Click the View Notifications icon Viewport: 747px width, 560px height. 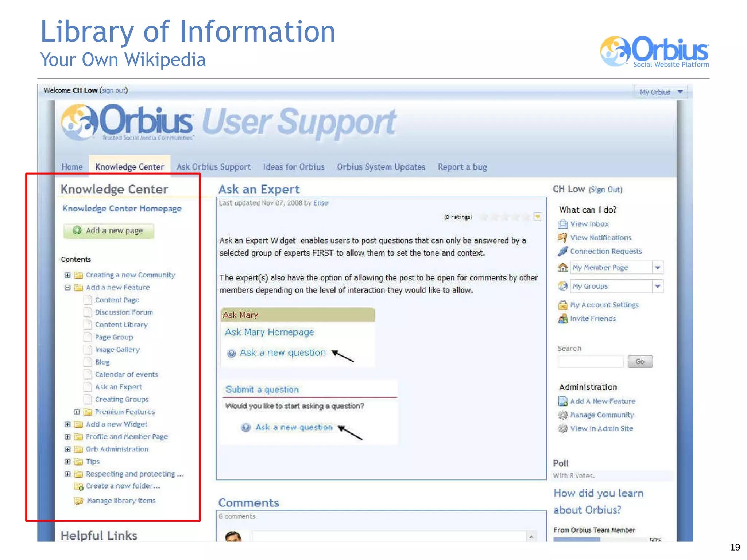point(562,238)
